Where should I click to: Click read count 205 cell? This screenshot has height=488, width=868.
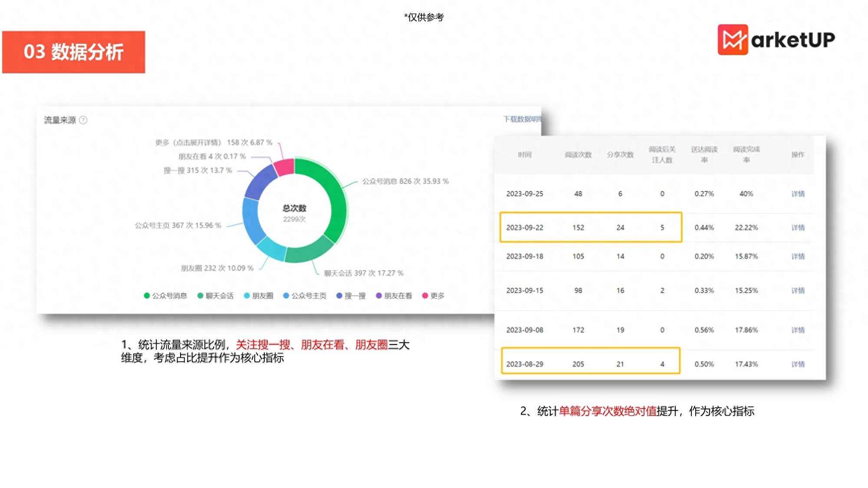tap(578, 364)
